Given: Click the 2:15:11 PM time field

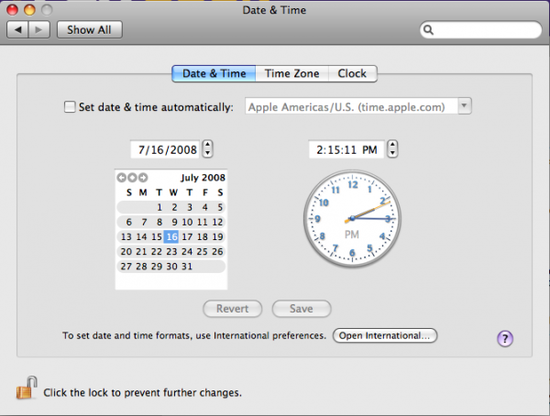Looking at the screenshot, I should point(346,149).
